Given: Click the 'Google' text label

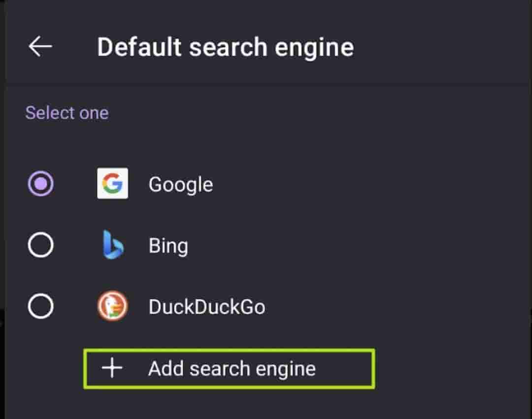Looking at the screenshot, I should pos(181,185).
